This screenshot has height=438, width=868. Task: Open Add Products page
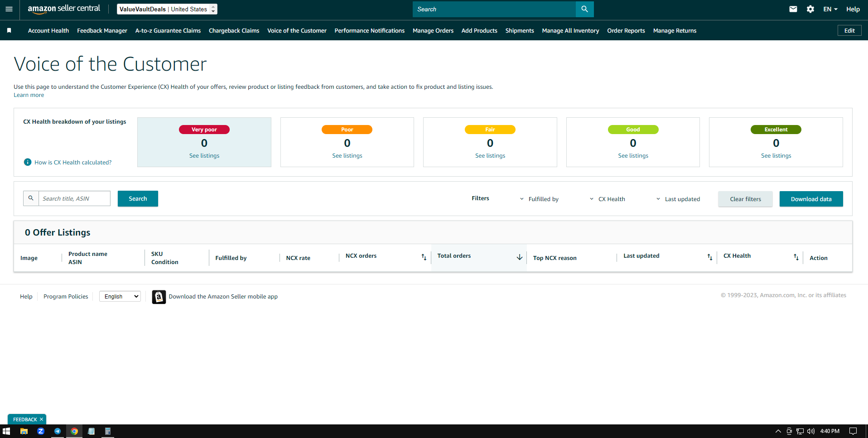coord(479,30)
